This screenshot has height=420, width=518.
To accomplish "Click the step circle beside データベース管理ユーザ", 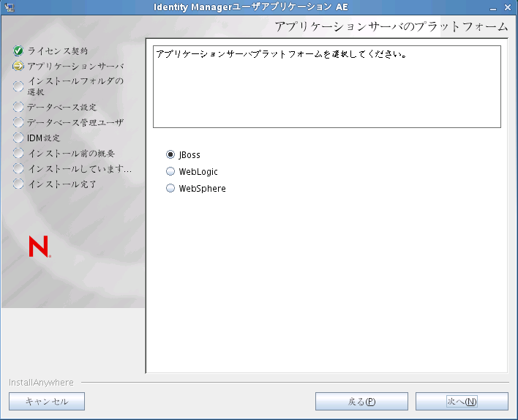I will coord(18,122).
